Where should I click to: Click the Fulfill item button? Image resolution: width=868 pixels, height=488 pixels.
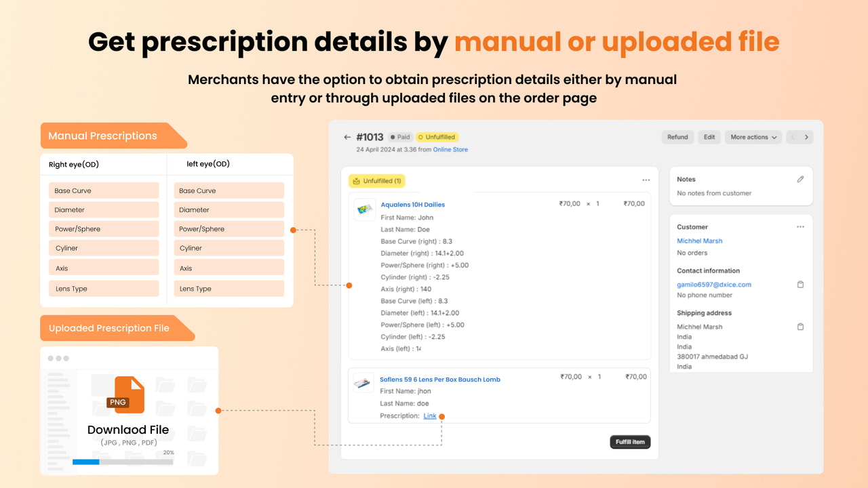(629, 441)
